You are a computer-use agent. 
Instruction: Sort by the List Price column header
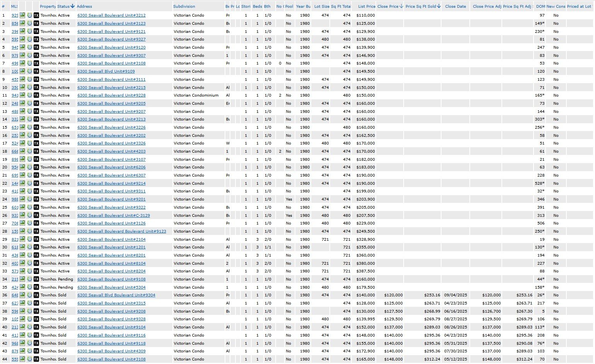(367, 7)
